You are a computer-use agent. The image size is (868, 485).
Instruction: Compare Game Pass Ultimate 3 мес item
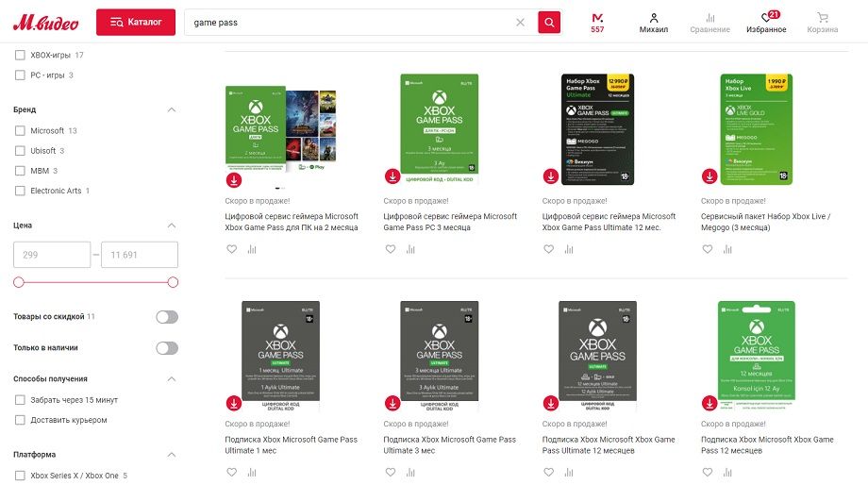(410, 473)
